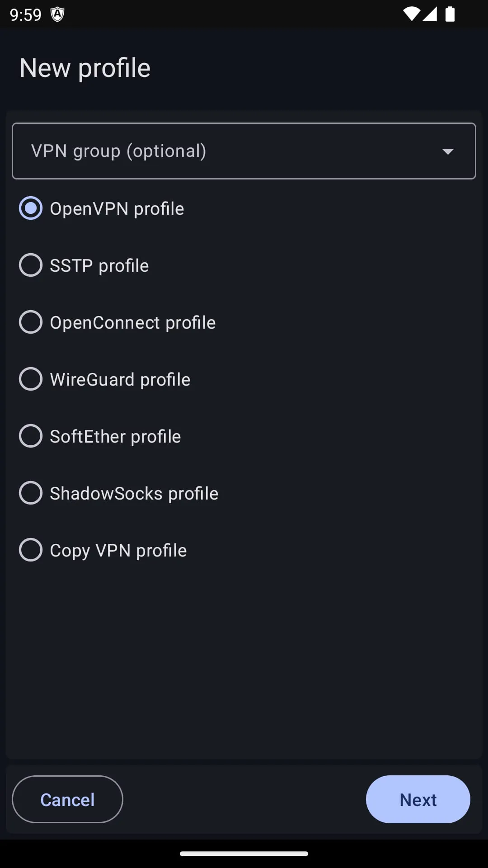Select the SoftEther profile option

click(115, 436)
